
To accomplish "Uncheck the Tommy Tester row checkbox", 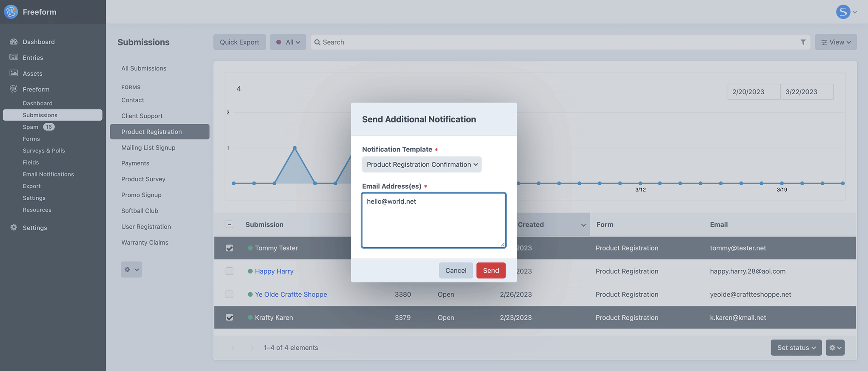I will point(229,248).
